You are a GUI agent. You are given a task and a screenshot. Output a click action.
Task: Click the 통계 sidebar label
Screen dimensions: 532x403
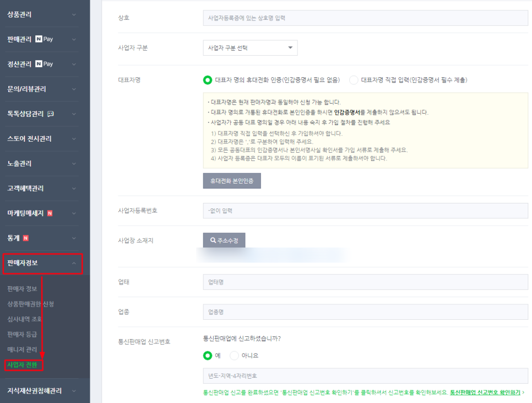(x=14, y=238)
